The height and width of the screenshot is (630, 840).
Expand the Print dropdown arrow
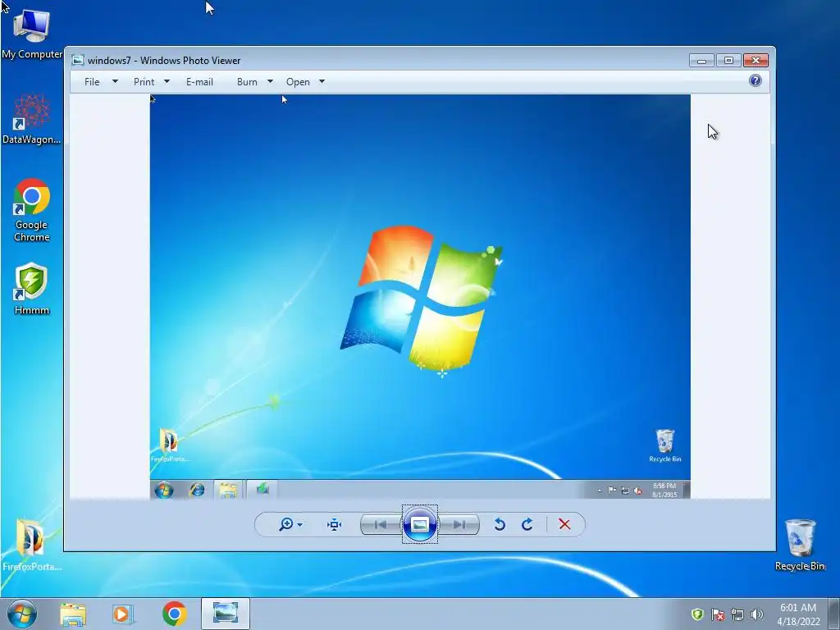(167, 81)
